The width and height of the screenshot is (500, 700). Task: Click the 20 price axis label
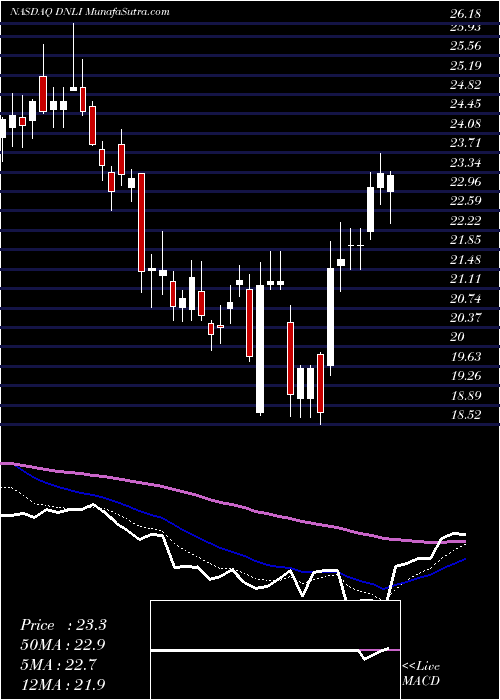click(x=458, y=337)
